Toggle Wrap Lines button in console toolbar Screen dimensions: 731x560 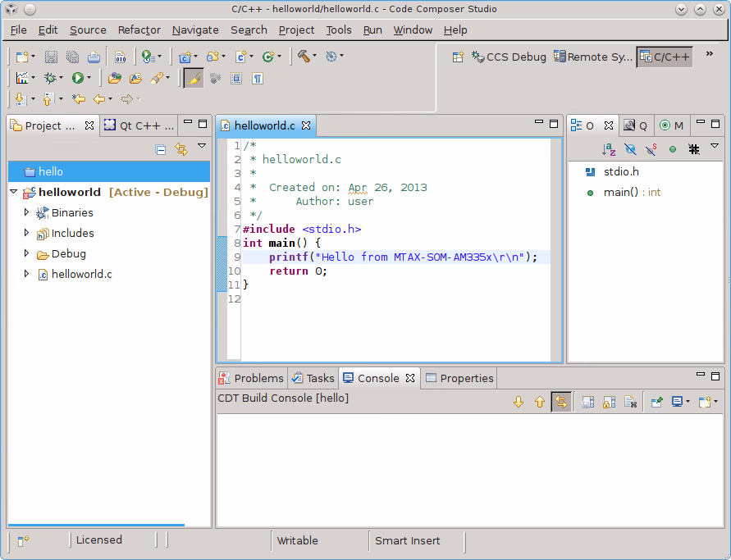coord(561,402)
